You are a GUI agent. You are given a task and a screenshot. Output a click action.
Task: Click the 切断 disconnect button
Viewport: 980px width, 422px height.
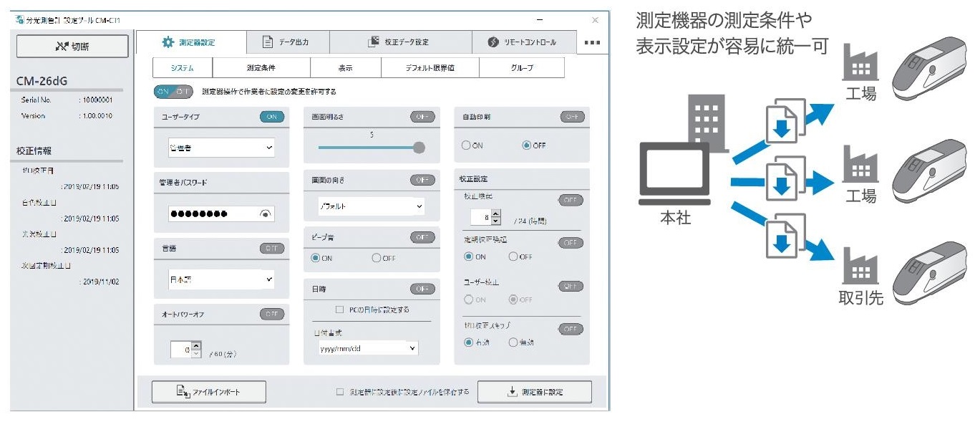[72, 47]
